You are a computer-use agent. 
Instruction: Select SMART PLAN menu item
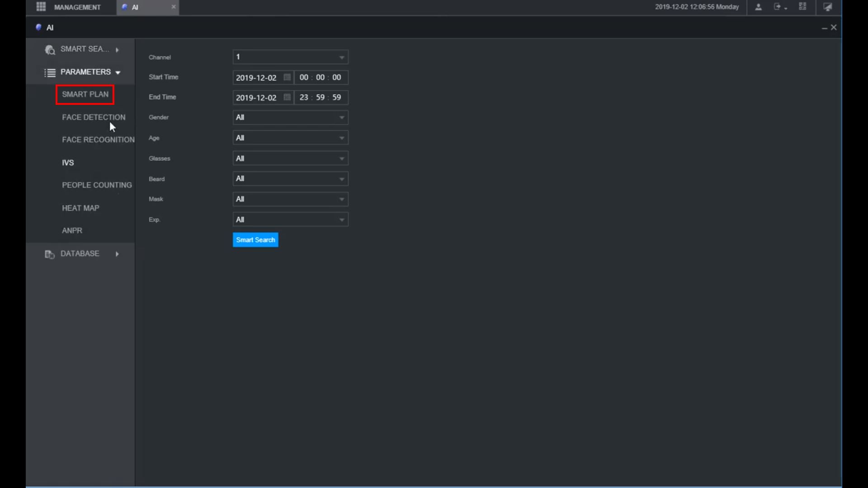click(x=85, y=94)
